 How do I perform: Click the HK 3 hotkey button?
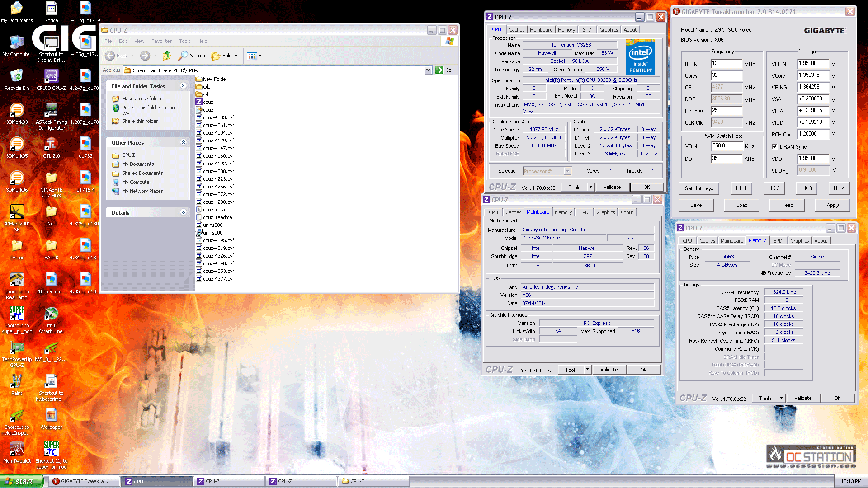pyautogui.click(x=806, y=188)
